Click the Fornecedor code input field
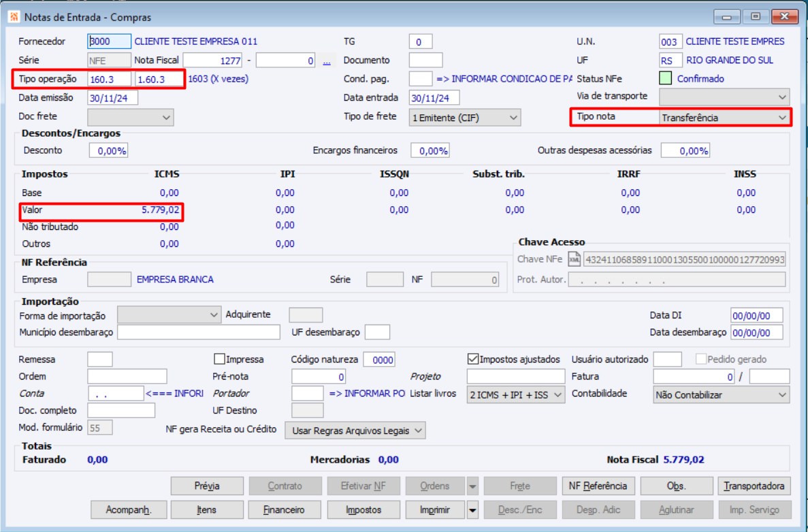This screenshot has width=808, height=532. [109, 41]
